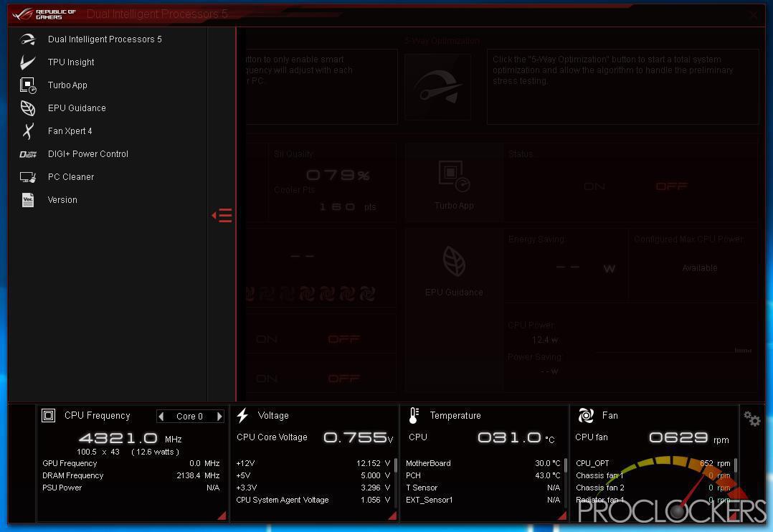Click the Dual Intelligent Processors speedometer icon
This screenshot has width=773, height=532.
28,39
